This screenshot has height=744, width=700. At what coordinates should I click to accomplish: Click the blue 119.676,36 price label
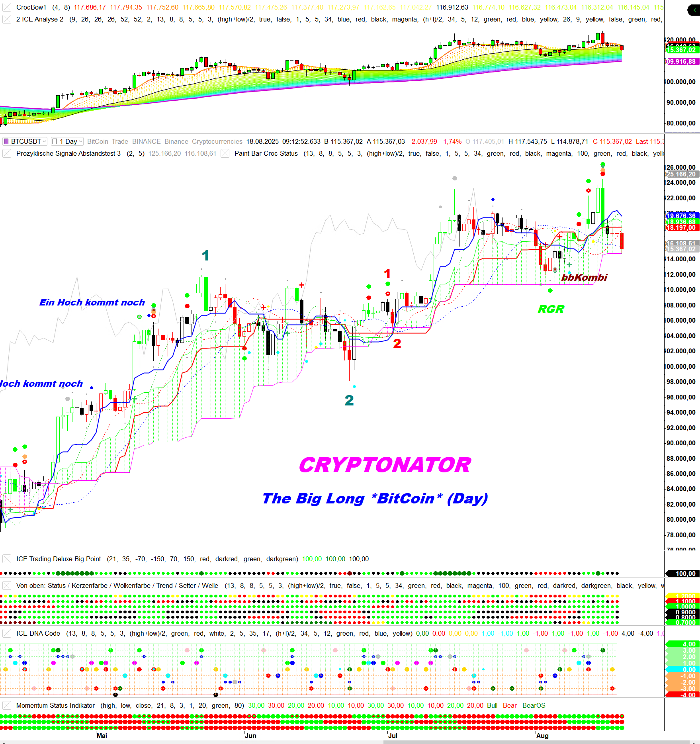coord(681,216)
